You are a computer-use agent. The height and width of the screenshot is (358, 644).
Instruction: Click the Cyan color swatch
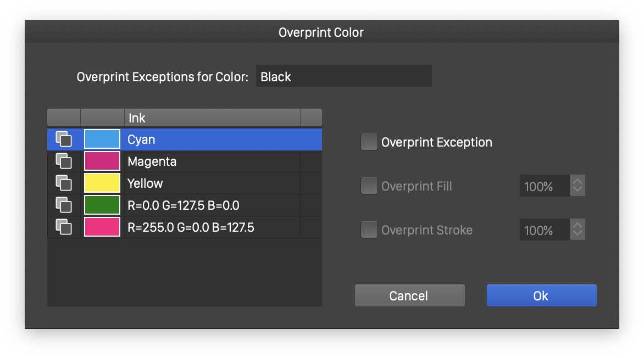(x=102, y=139)
